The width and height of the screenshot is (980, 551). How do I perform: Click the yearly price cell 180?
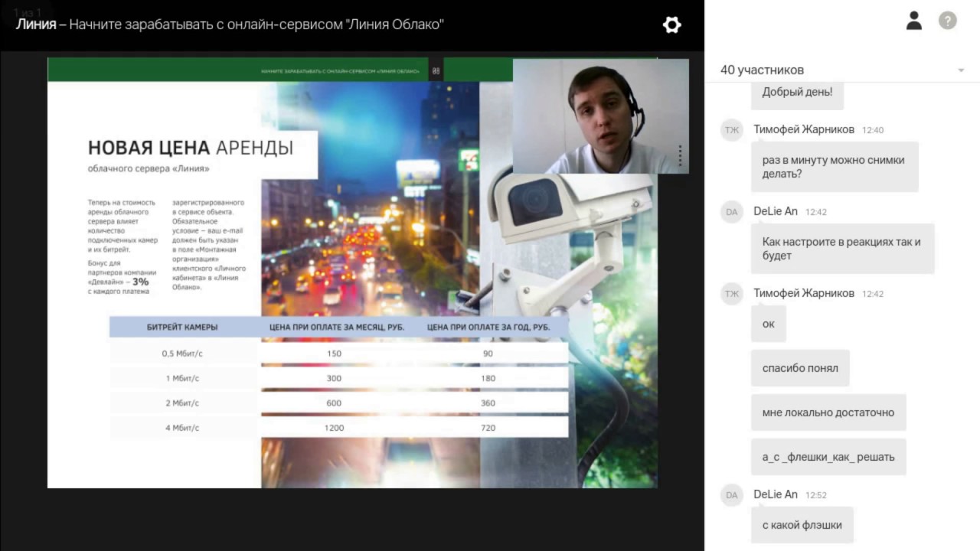point(488,378)
